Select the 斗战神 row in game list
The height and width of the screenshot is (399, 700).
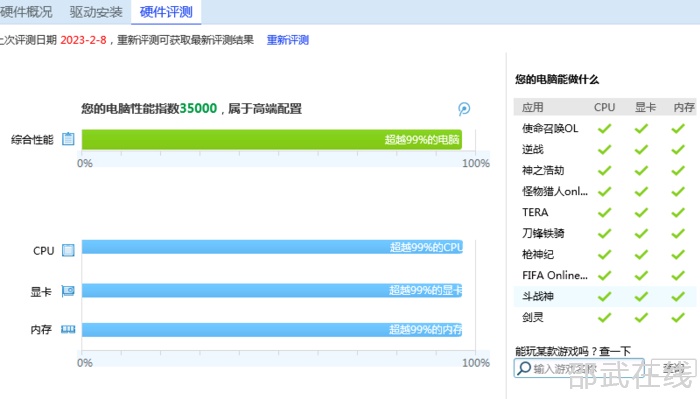604,296
